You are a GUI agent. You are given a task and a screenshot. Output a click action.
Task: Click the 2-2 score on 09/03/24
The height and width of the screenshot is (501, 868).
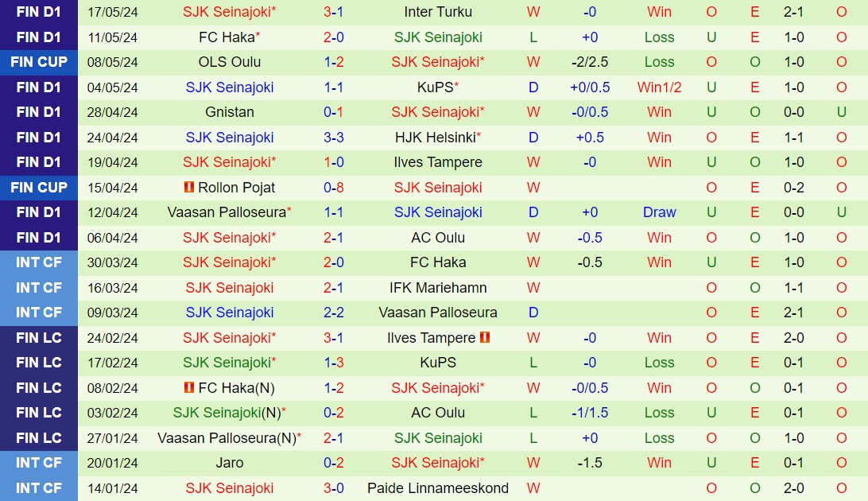tap(334, 313)
